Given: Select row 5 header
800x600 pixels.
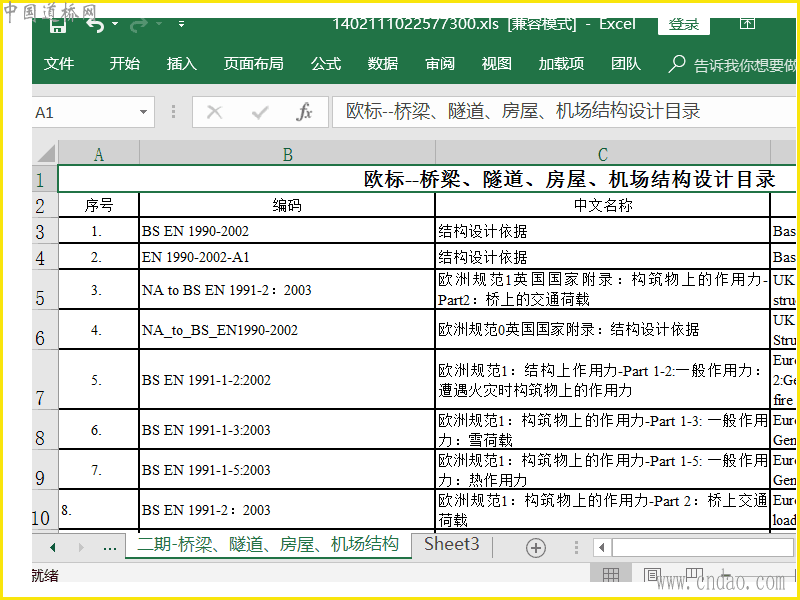Looking at the screenshot, I should pos(45,289).
